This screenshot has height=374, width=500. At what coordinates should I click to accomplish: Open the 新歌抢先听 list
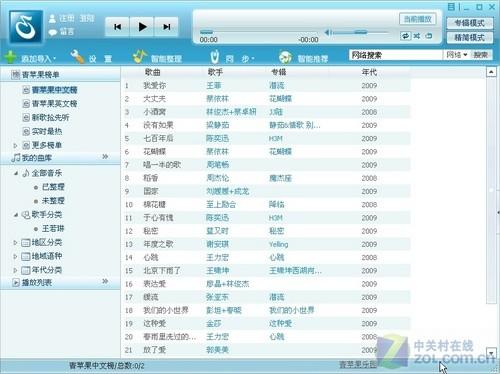point(50,117)
